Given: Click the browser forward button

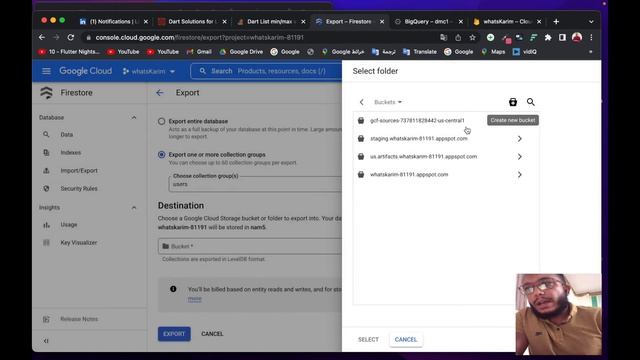Looking at the screenshot, I should click(56, 37).
